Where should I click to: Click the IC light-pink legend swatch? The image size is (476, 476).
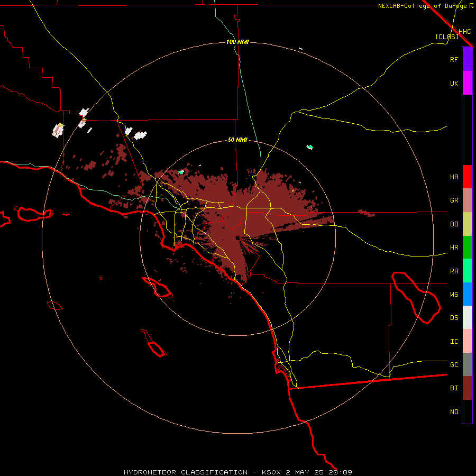pyautogui.click(x=467, y=341)
